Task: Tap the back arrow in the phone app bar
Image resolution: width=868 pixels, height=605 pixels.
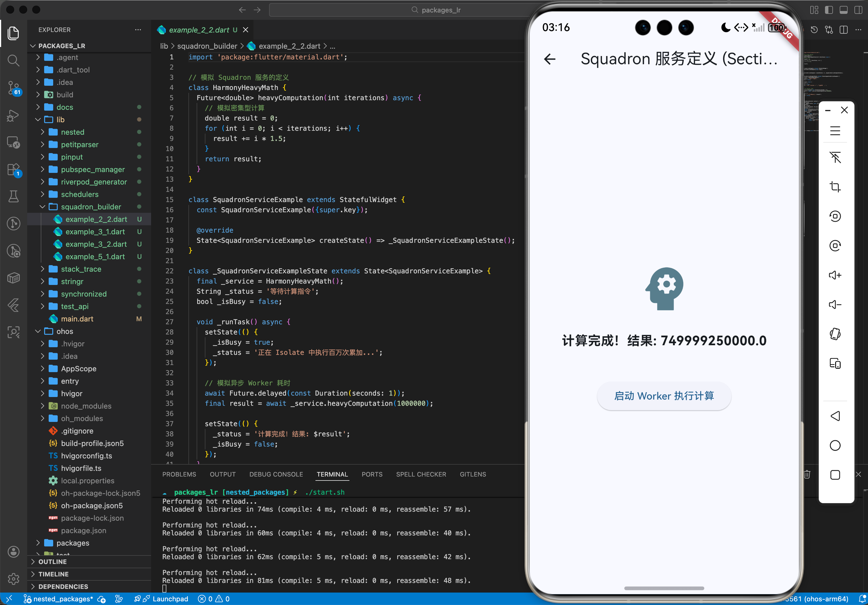Action: pyautogui.click(x=550, y=59)
